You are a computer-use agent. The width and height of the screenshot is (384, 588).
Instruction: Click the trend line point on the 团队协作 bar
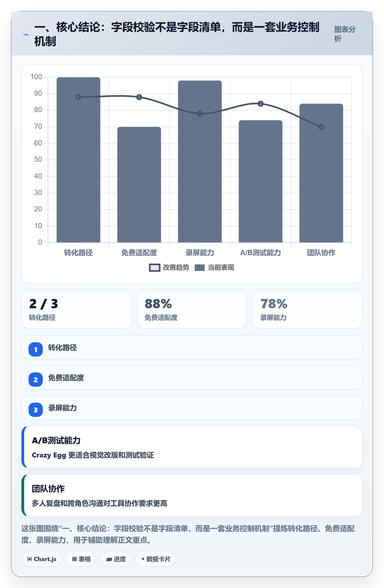click(321, 127)
